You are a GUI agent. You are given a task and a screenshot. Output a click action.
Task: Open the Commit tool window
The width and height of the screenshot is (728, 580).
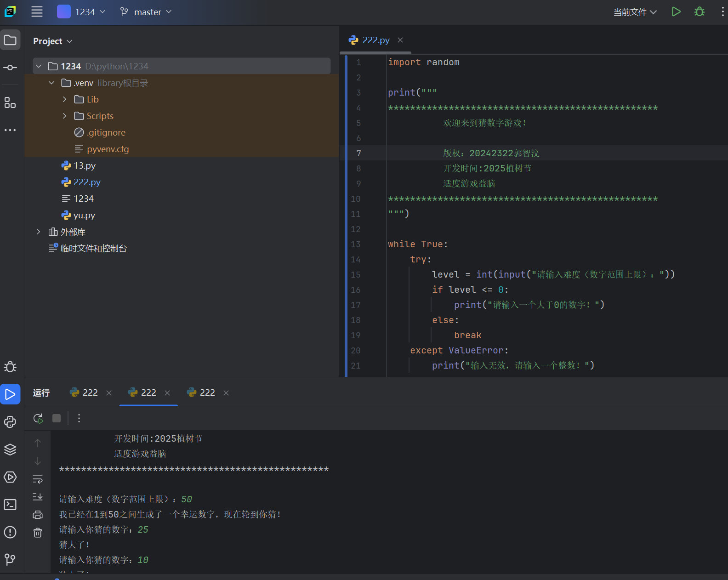(x=10, y=68)
